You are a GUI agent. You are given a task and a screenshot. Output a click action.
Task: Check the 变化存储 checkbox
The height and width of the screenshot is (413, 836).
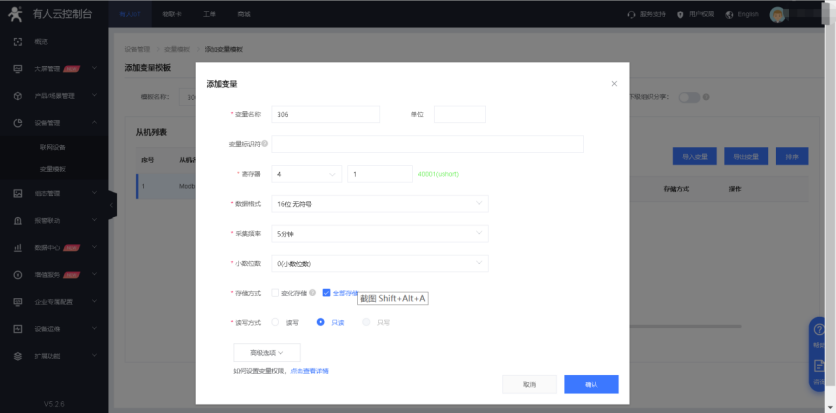click(x=275, y=293)
